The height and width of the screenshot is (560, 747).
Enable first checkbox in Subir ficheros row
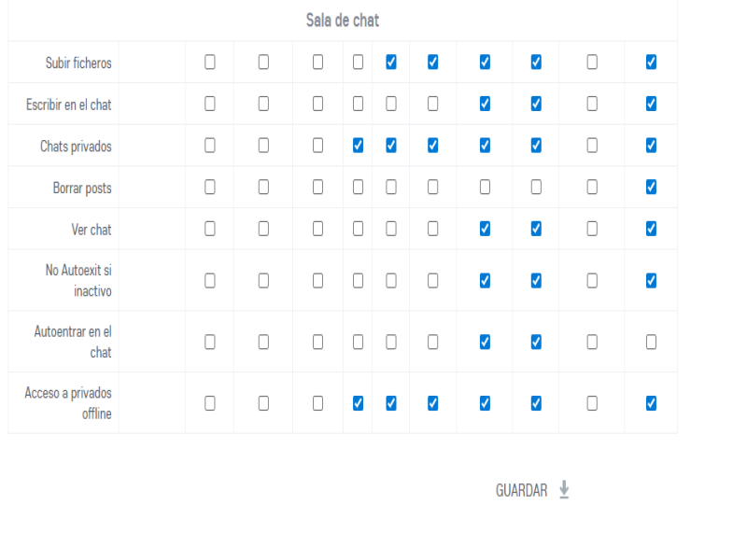tap(210, 62)
